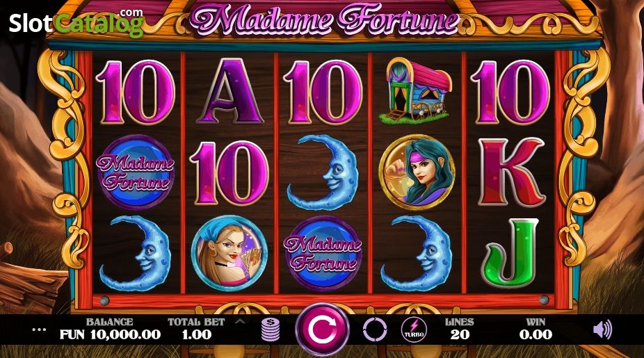This screenshot has width=644, height=358.
Task: Click the Madame Fortune title banner
Action: (x=323, y=19)
